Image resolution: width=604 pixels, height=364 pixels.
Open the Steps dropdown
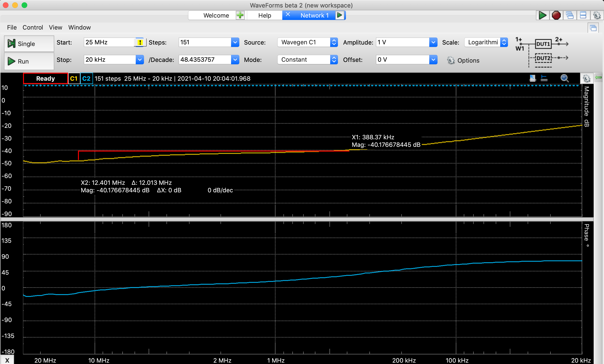(235, 42)
